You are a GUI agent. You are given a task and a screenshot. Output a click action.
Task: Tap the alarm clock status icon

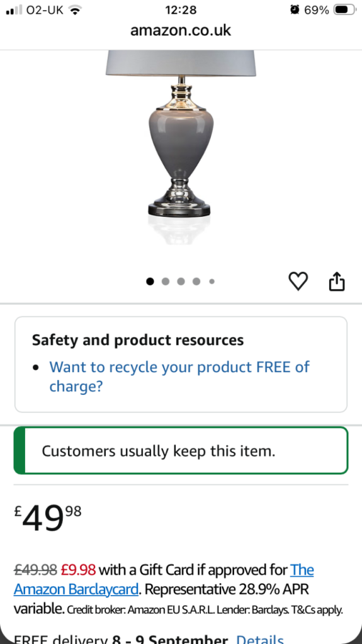point(295,10)
